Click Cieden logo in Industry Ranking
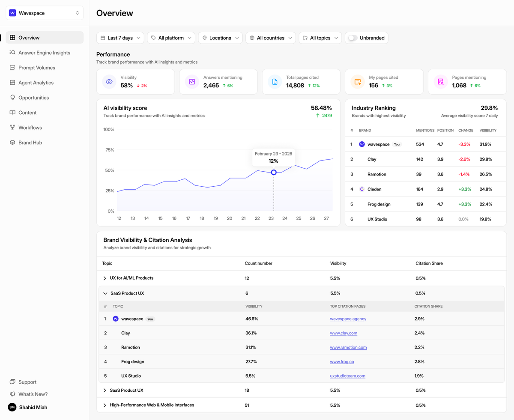The width and height of the screenshot is (514, 420). click(x=362, y=189)
